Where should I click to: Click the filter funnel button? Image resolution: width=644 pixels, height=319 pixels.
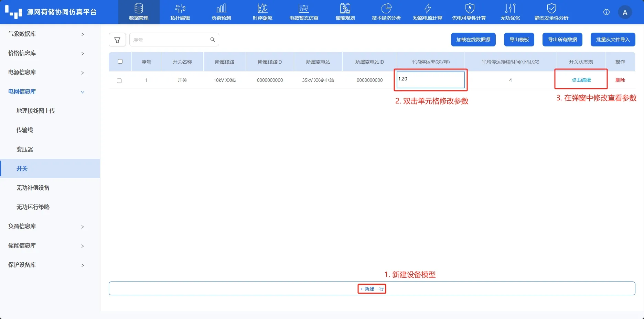117,40
